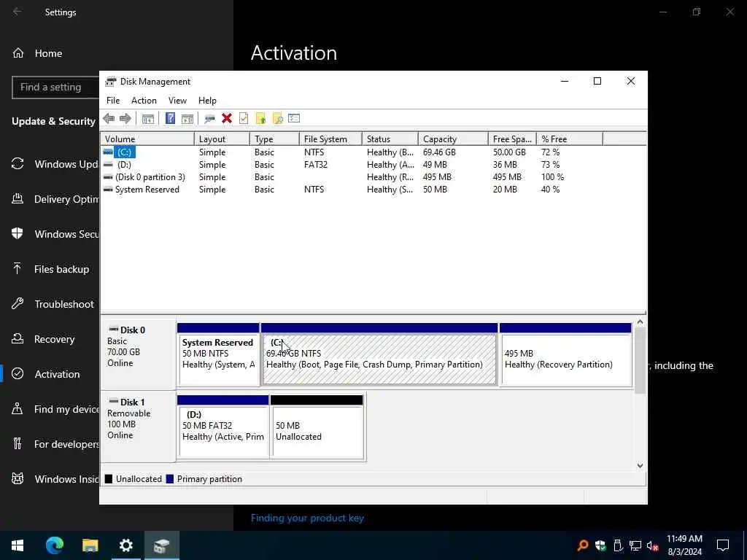Click the Connect/Refresh drive toolbar icon

(x=209, y=119)
